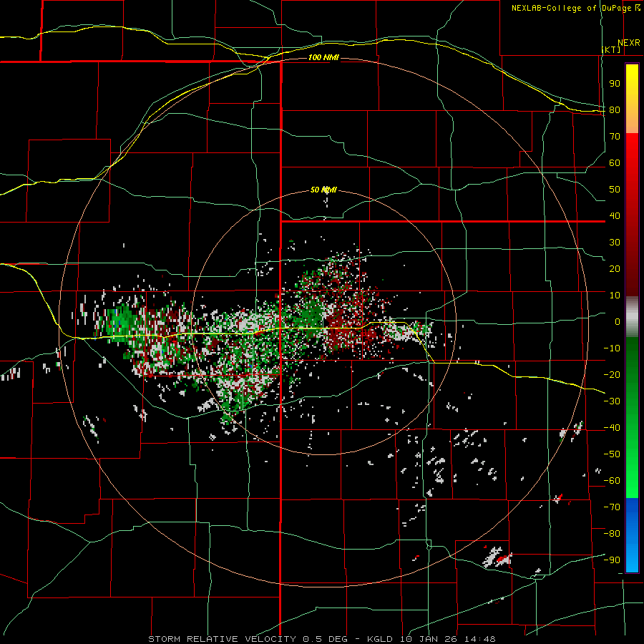Click the -60 value on velocity scale

pos(612,481)
